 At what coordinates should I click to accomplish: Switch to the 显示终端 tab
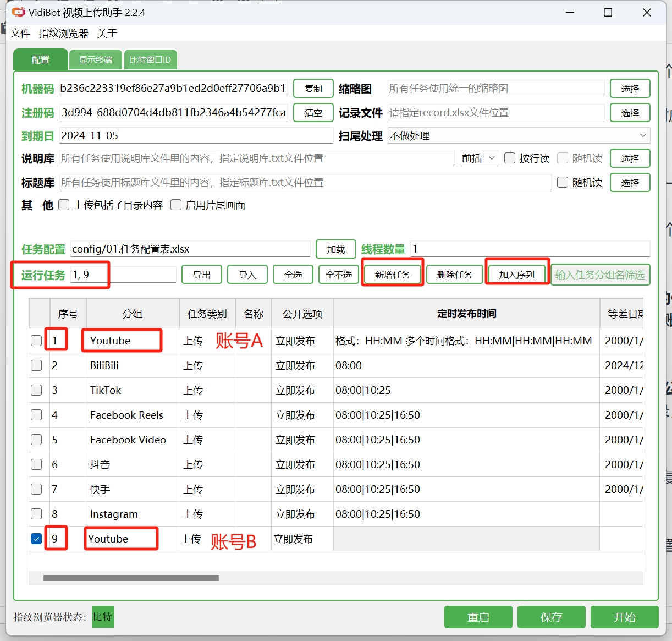tap(95, 59)
